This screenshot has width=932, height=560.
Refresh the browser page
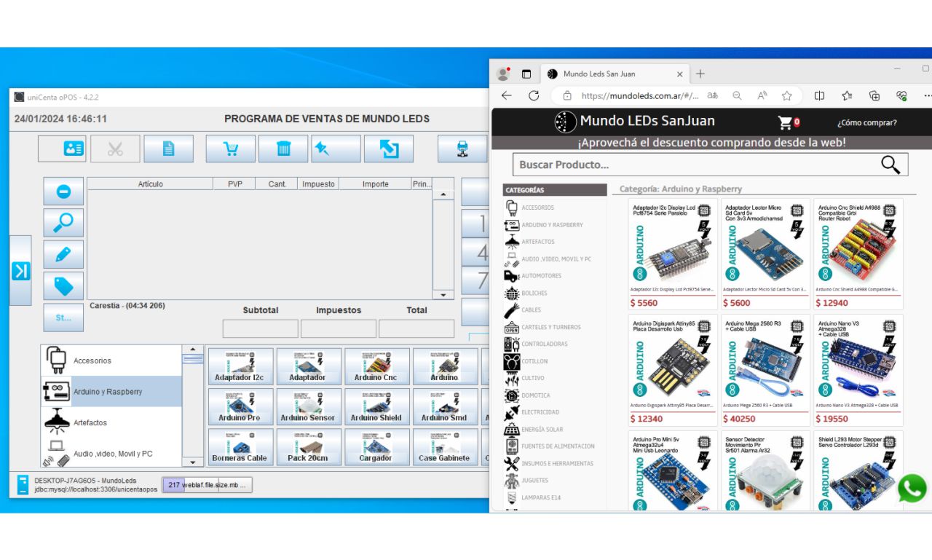coord(534,95)
